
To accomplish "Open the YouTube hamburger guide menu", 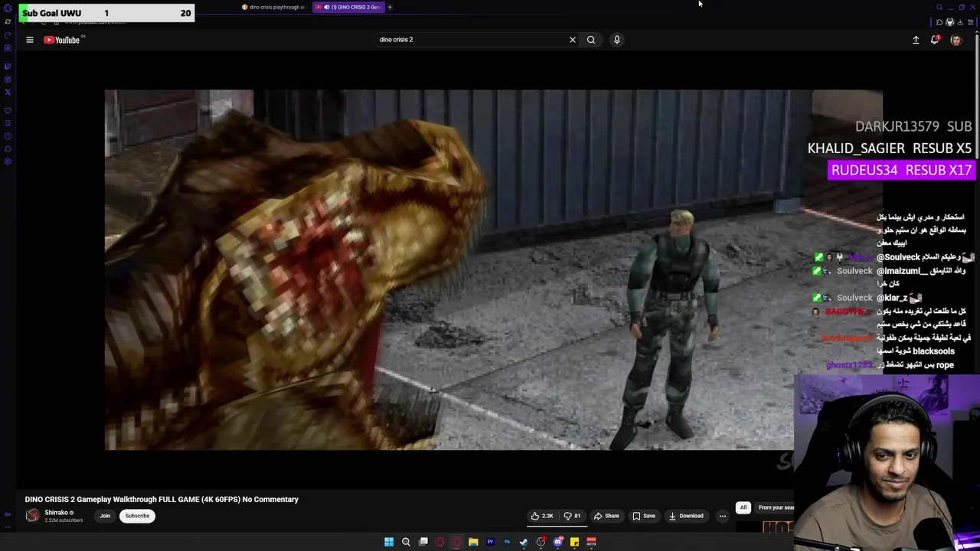I will (x=30, y=40).
